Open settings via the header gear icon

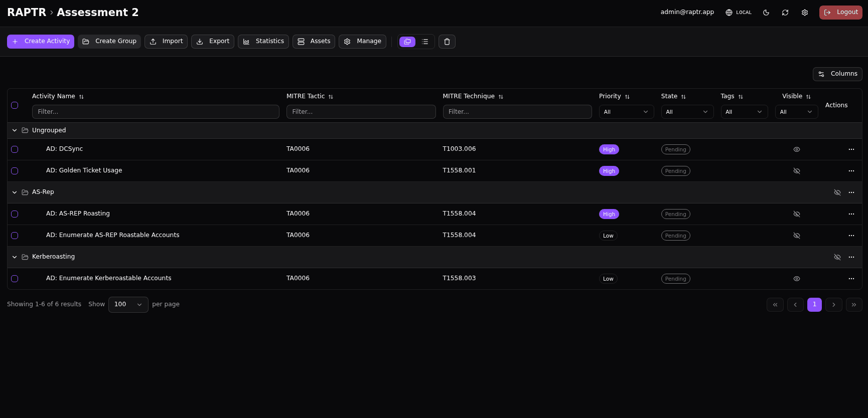click(805, 13)
